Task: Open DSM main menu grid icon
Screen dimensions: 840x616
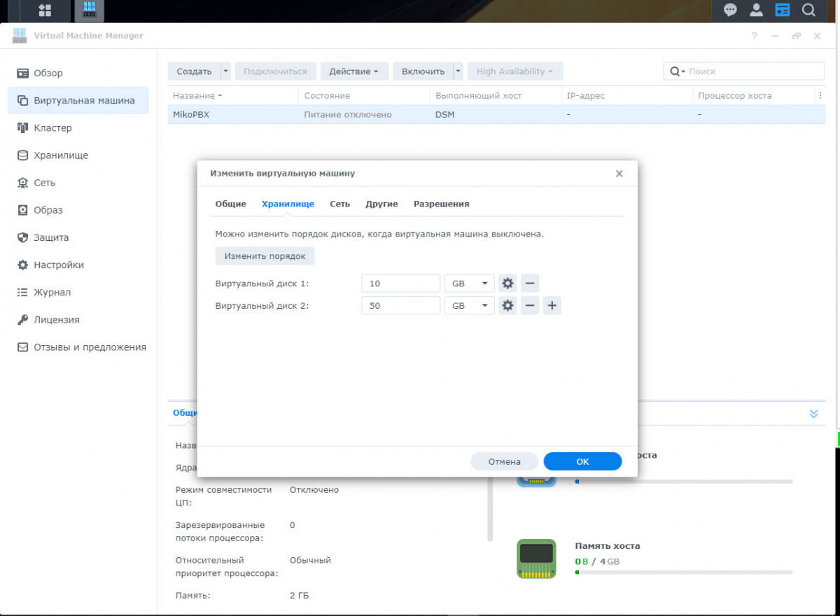Action: (45, 10)
